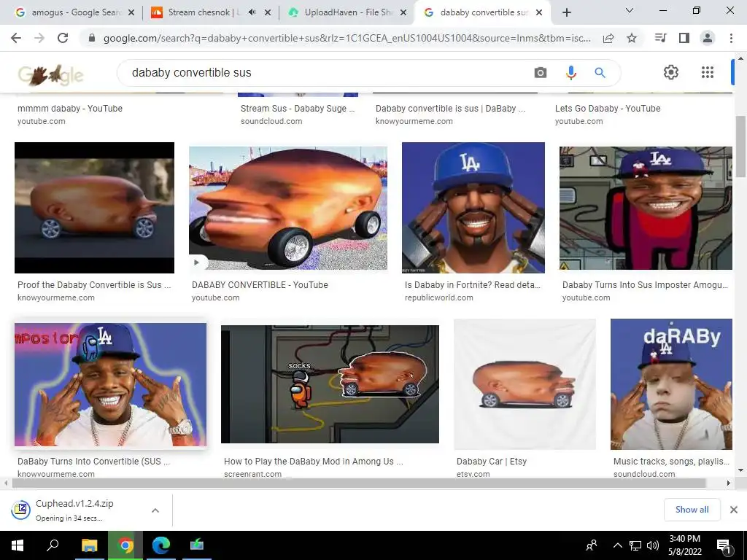Open the Is Dababy in Fortnite image
Image resolution: width=747 pixels, height=560 pixels.
(x=473, y=208)
